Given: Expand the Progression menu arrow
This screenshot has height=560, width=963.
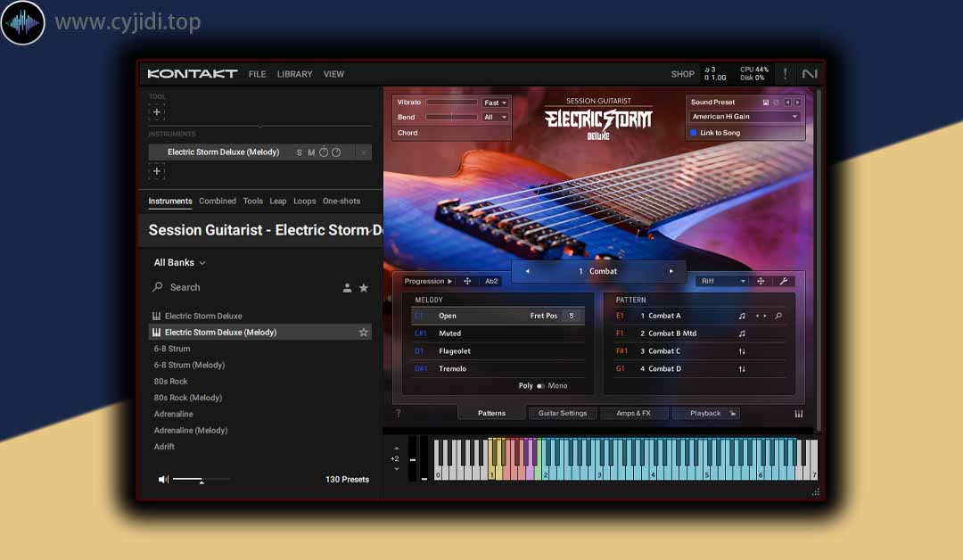Looking at the screenshot, I should pos(449,281).
